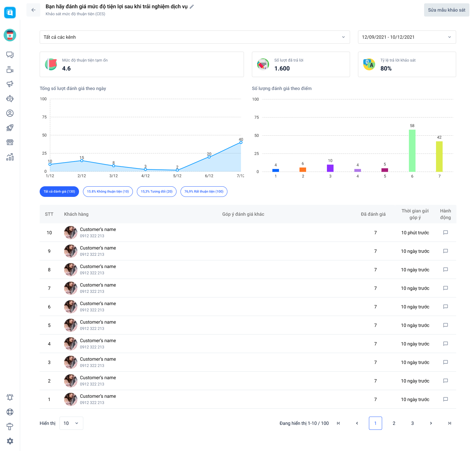Click the pencil icon beside survey title
Screen dimensions: 476x451
[192, 7]
